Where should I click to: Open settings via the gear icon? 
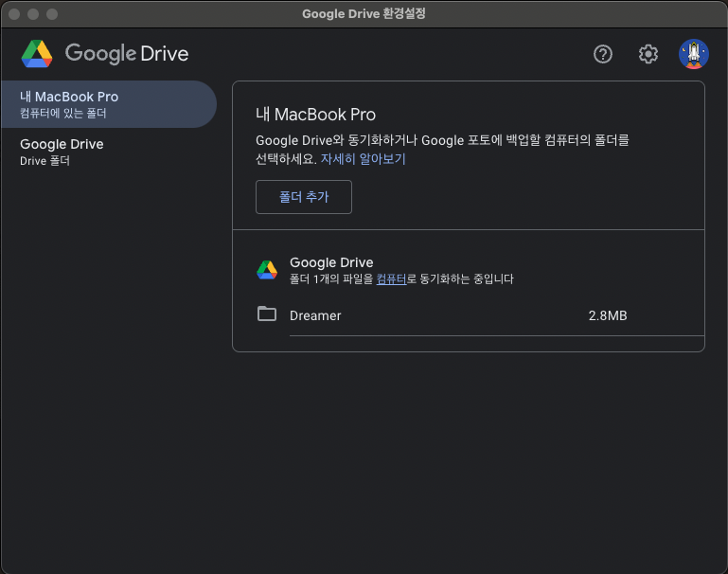point(648,54)
